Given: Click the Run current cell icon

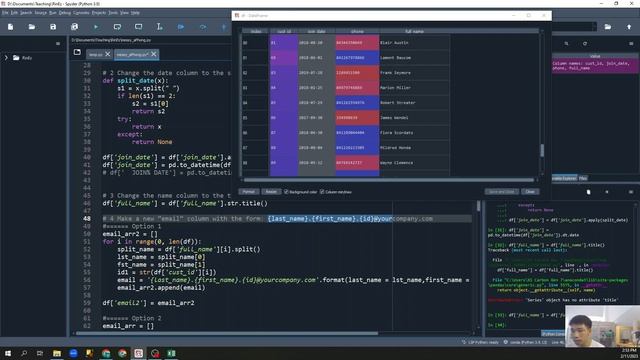Looking at the screenshot, I should (x=117, y=27).
